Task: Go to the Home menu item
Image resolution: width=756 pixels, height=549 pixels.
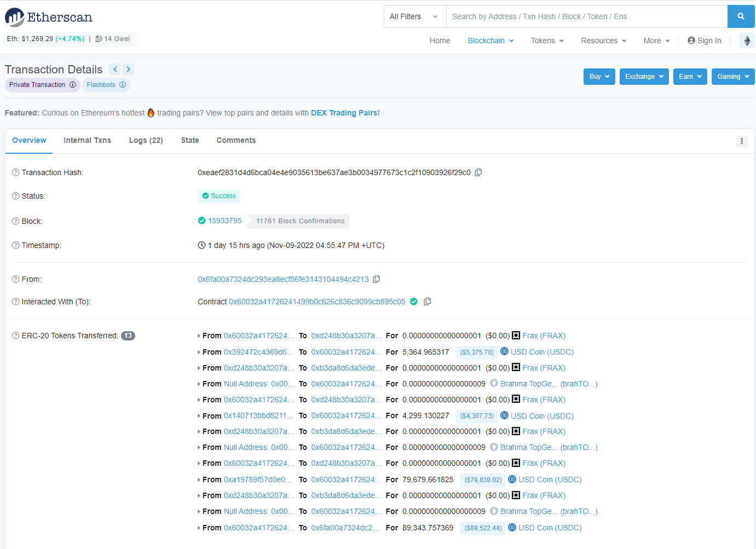Action: point(440,41)
